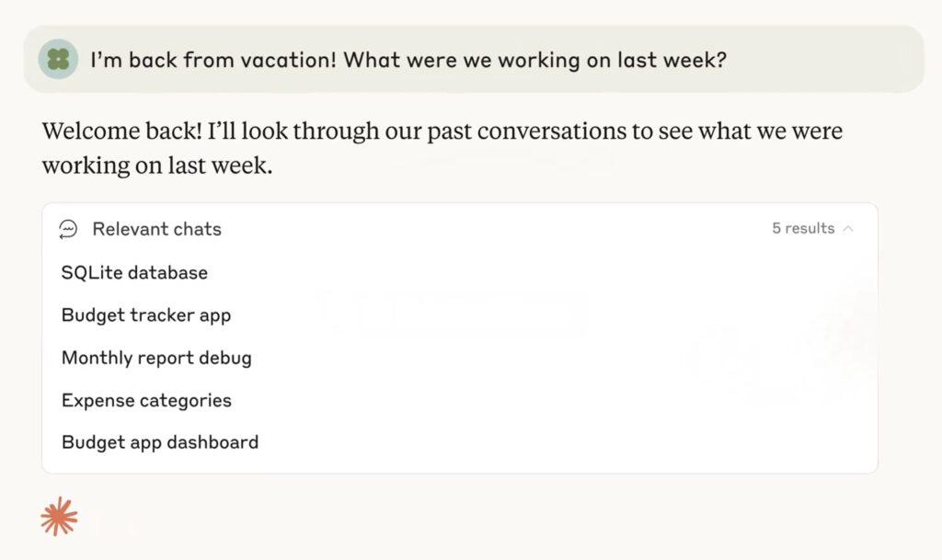This screenshot has width=942, height=560.
Task: Select the Monthly report debug chat
Action: point(156,358)
